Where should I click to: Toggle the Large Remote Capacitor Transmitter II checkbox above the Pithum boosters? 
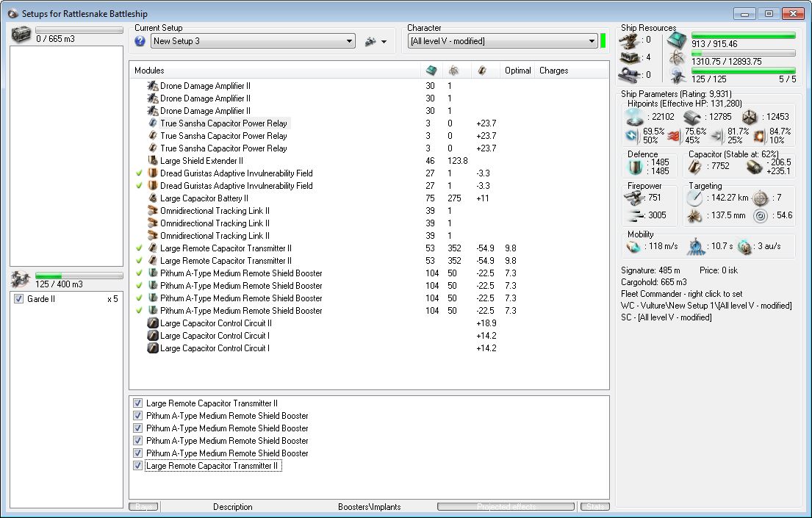tap(137, 403)
